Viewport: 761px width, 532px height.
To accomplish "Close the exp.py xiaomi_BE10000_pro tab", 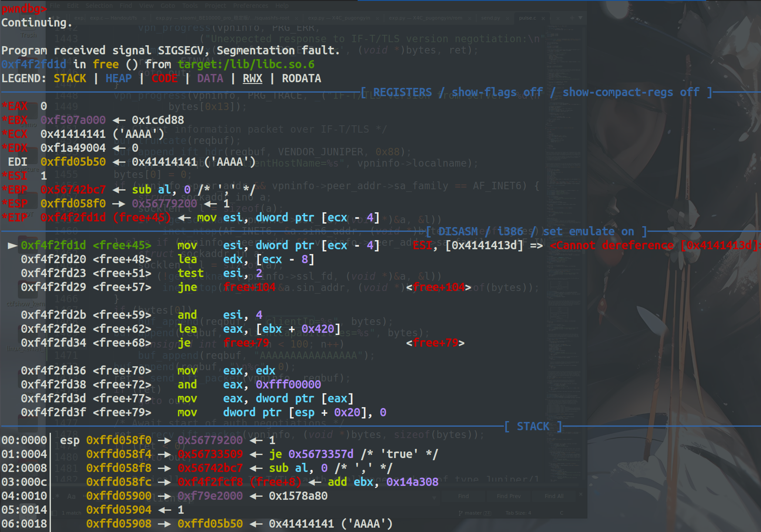I will 296,18.
